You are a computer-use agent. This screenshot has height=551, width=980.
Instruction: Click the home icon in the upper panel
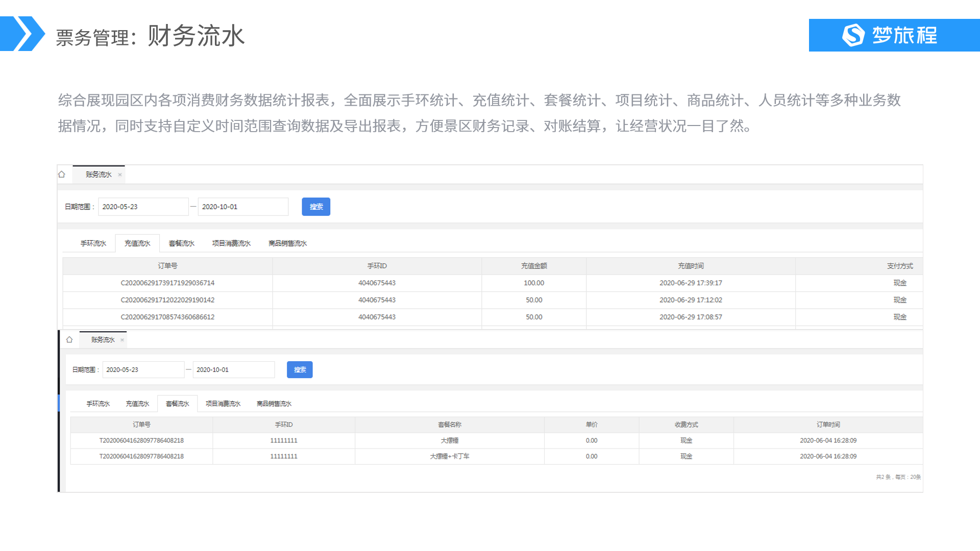62,174
